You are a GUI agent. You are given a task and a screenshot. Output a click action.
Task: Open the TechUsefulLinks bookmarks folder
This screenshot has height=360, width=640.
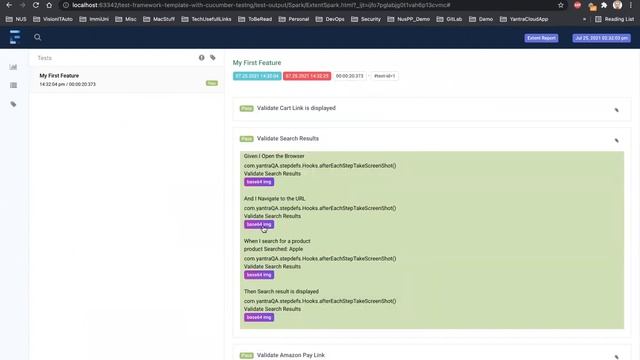(207, 19)
